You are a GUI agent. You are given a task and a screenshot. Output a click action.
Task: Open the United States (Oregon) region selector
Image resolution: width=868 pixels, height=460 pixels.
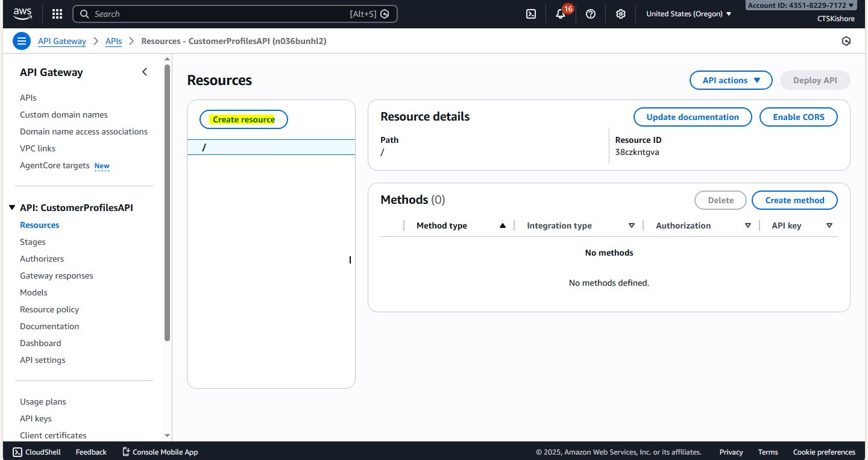coord(688,14)
